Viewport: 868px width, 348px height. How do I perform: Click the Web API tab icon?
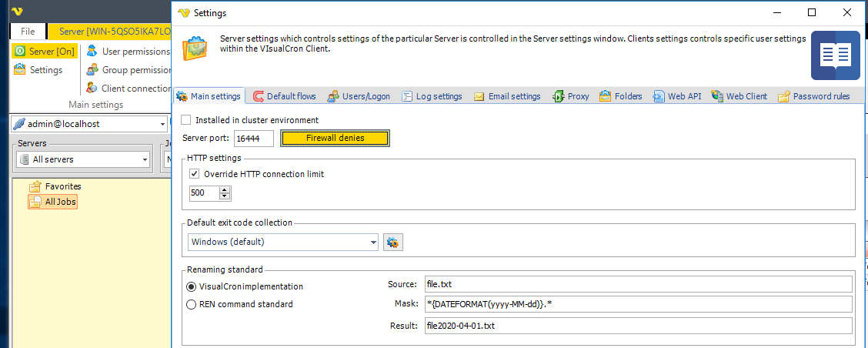pos(658,96)
